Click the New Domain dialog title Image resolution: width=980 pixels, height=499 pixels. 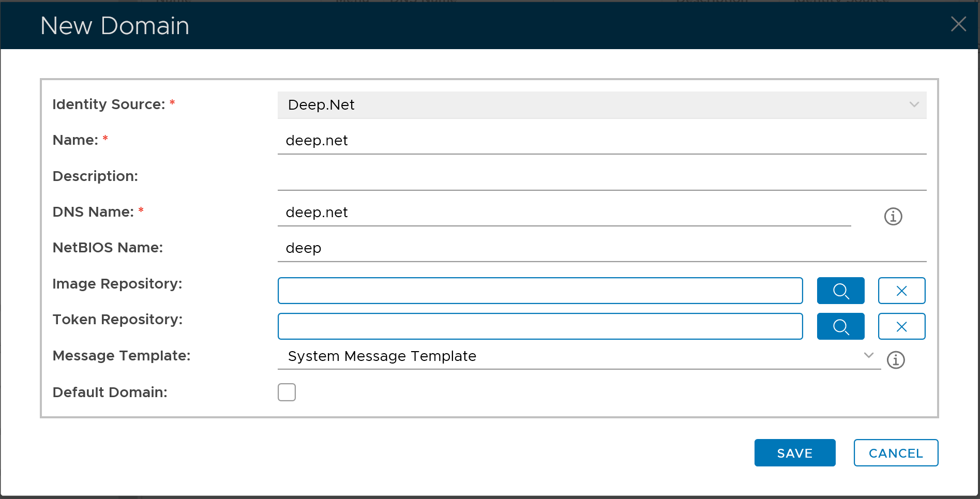pos(115,26)
